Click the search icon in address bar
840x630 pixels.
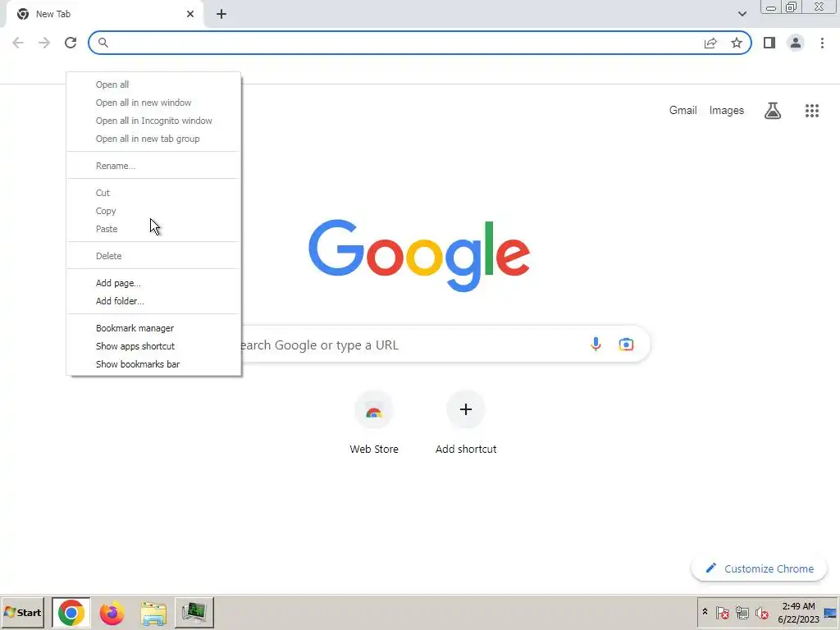point(103,43)
